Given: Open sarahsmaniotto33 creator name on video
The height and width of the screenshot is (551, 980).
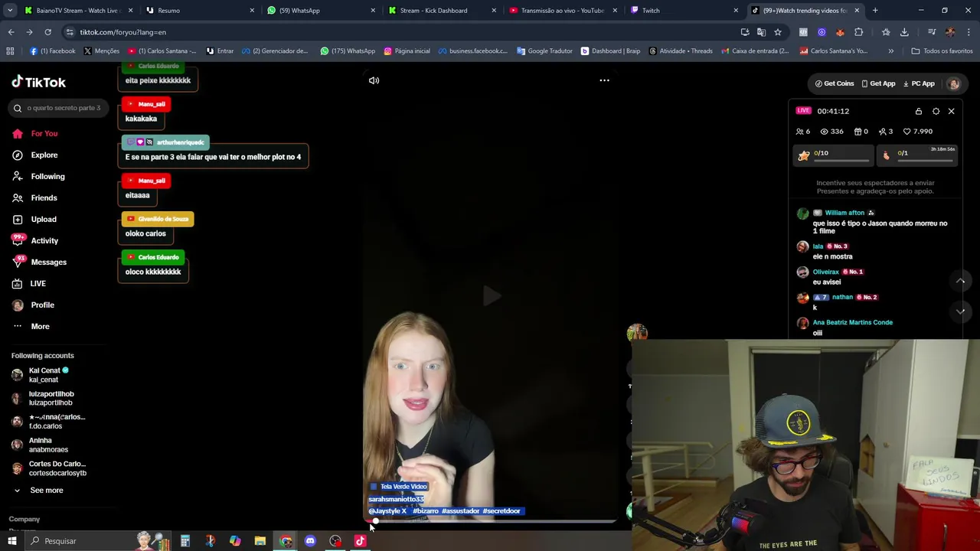Looking at the screenshot, I should coord(396,499).
